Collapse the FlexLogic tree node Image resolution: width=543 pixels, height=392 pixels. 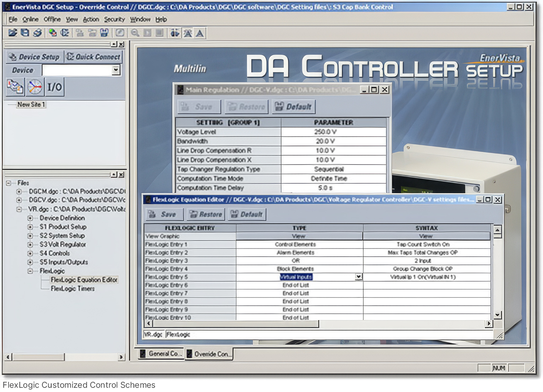pyautogui.click(x=30, y=271)
